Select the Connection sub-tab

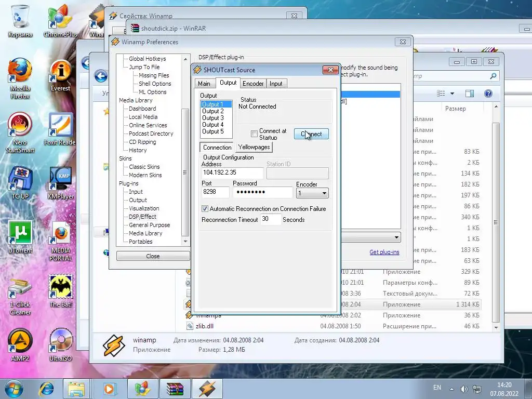(217, 147)
